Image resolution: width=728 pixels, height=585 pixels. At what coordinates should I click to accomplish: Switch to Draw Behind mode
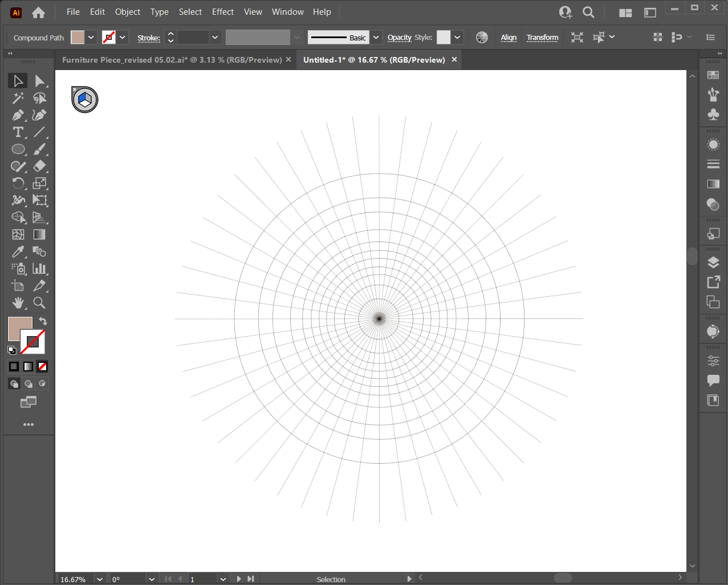click(29, 384)
